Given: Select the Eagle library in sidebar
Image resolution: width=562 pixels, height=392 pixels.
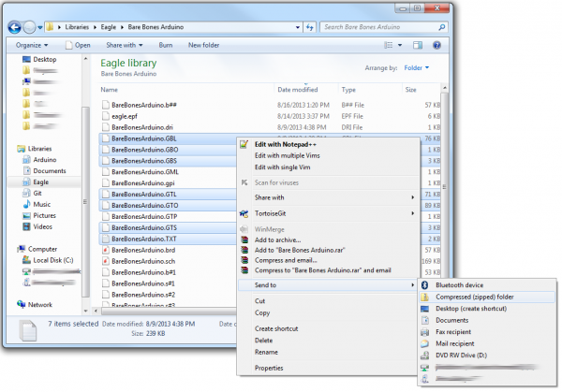Looking at the screenshot, I should (x=40, y=182).
